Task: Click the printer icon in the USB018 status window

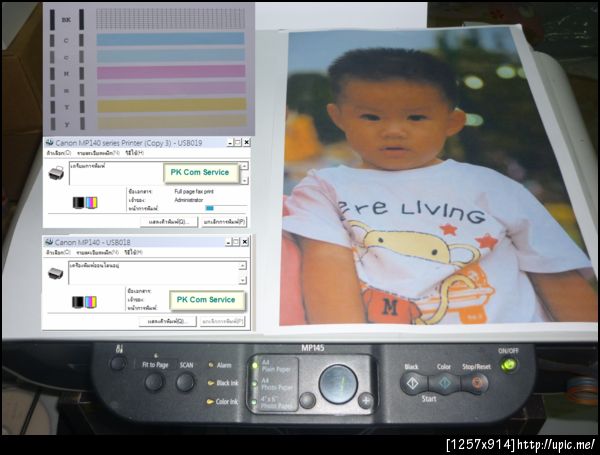Action: click(56, 273)
